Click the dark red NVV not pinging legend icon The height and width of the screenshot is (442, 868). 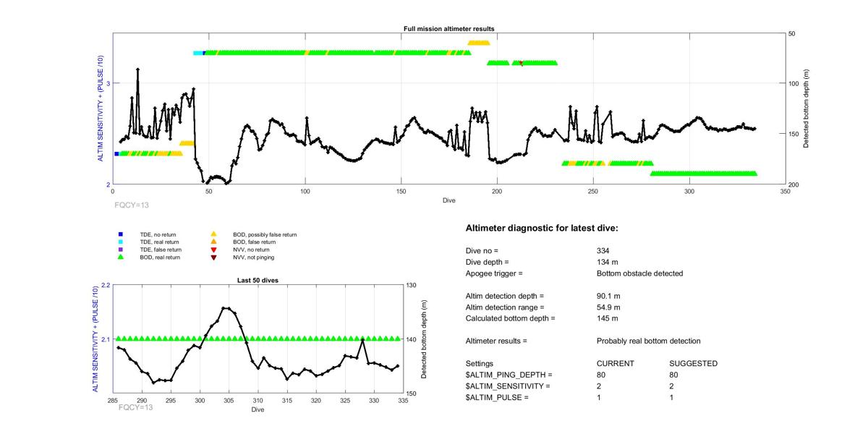point(213,257)
